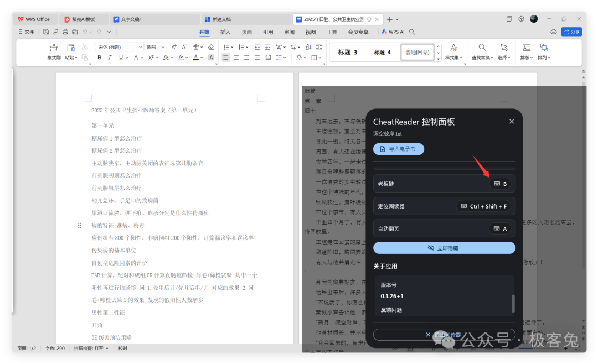Increase font size with the A+ icon
The image size is (598, 364).
174,47
